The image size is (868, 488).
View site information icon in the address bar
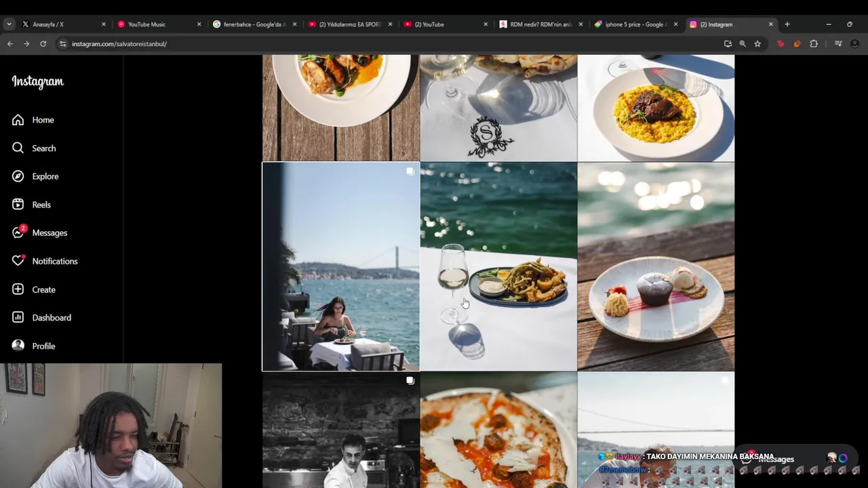pyautogui.click(x=62, y=43)
